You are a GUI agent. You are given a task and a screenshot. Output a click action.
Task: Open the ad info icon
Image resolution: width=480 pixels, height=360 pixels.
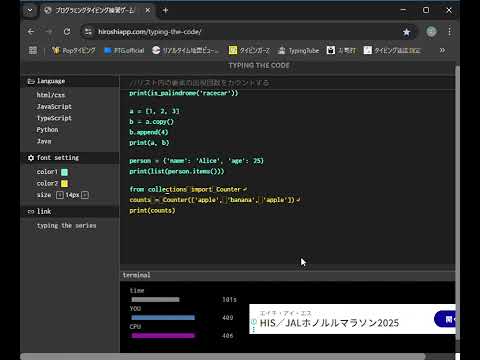coord(254,322)
